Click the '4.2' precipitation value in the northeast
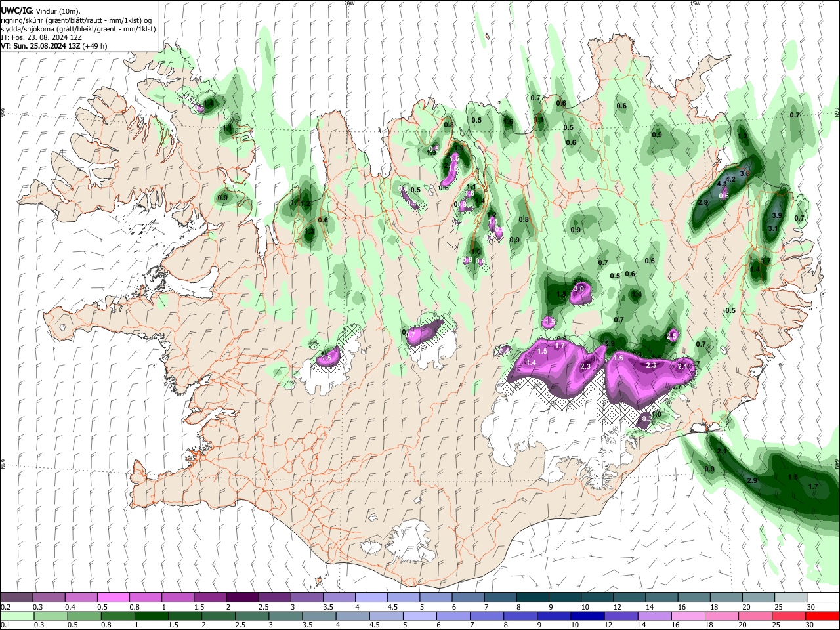 point(730,179)
